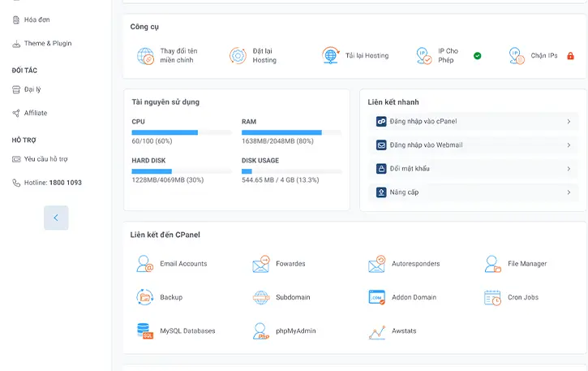Collapse the sidebar with the left chevron
The width and height of the screenshot is (588, 371).
[56, 218]
